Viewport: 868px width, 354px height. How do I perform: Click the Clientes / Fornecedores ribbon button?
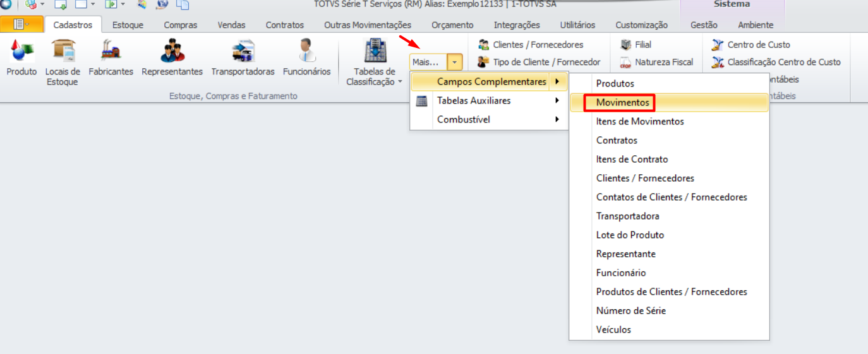tap(531, 45)
